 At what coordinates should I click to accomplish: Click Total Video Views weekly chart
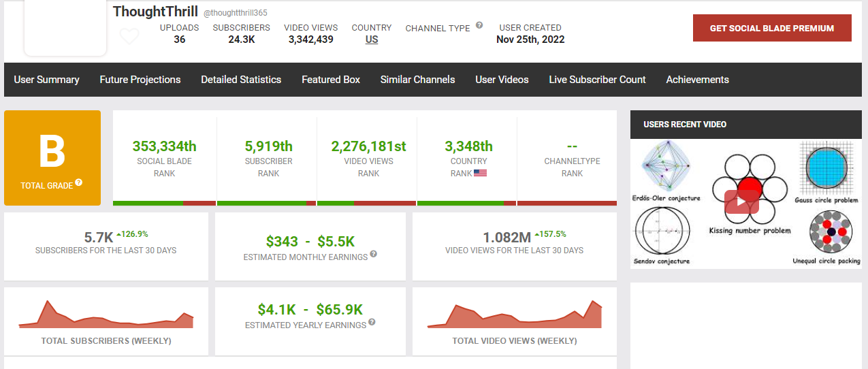[515, 315]
